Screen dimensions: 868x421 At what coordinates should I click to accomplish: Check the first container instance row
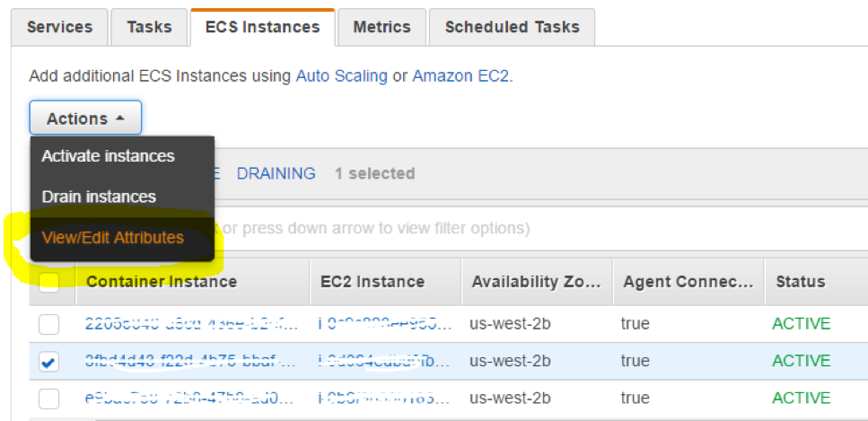click(x=48, y=323)
